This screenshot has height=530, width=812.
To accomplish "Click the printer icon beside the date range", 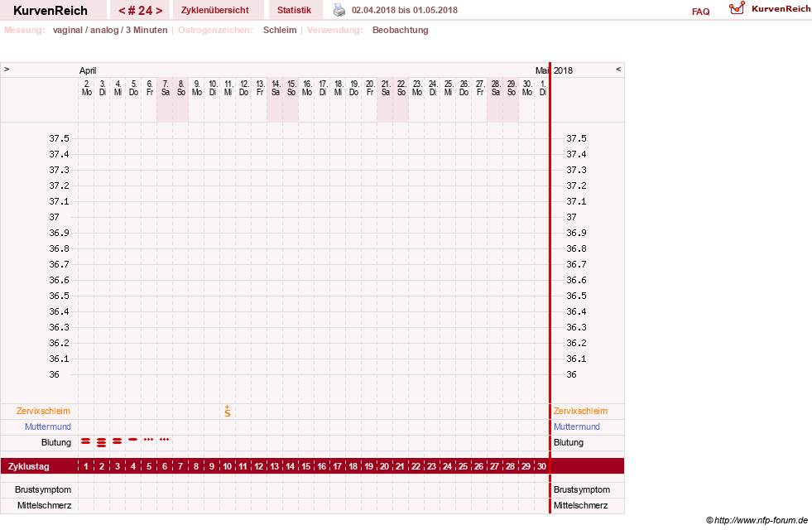I will point(339,10).
